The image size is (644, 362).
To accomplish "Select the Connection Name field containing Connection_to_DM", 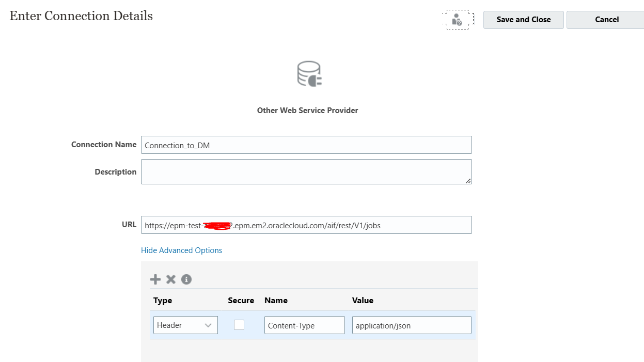I will click(306, 145).
